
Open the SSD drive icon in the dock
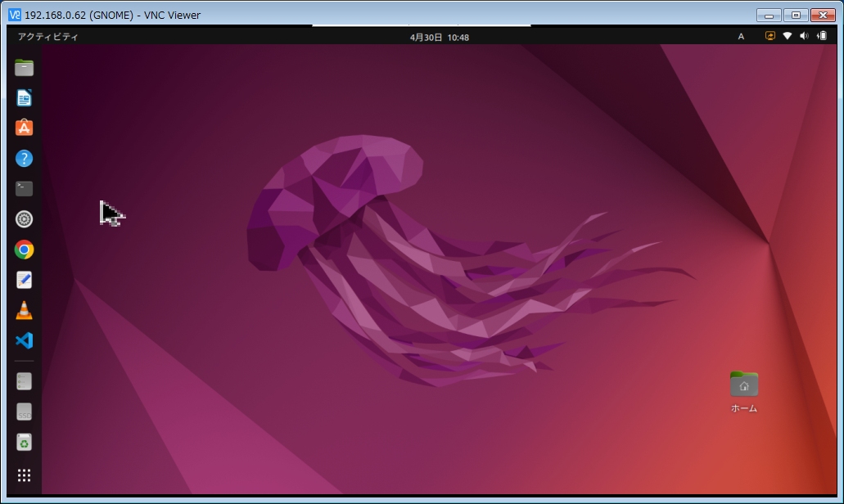25,412
